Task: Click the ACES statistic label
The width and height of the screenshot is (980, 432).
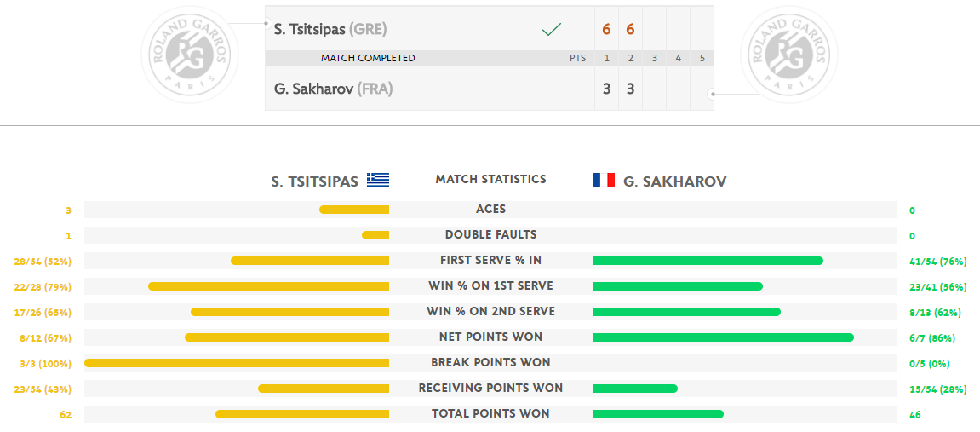Action: pyautogui.click(x=490, y=209)
